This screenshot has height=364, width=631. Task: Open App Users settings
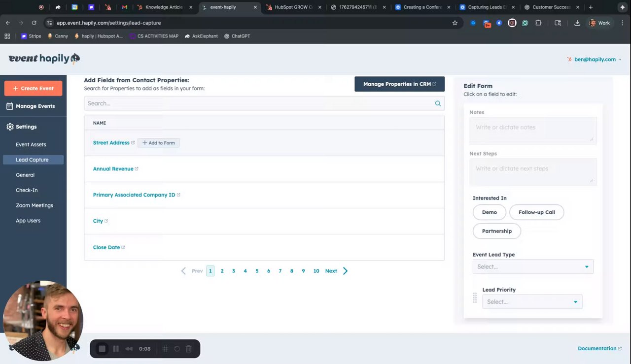[x=28, y=221]
